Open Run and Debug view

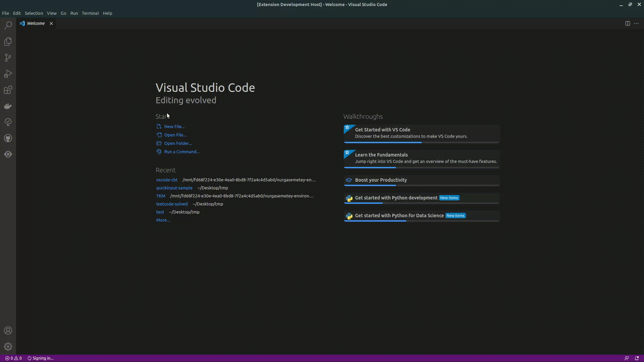[8, 74]
